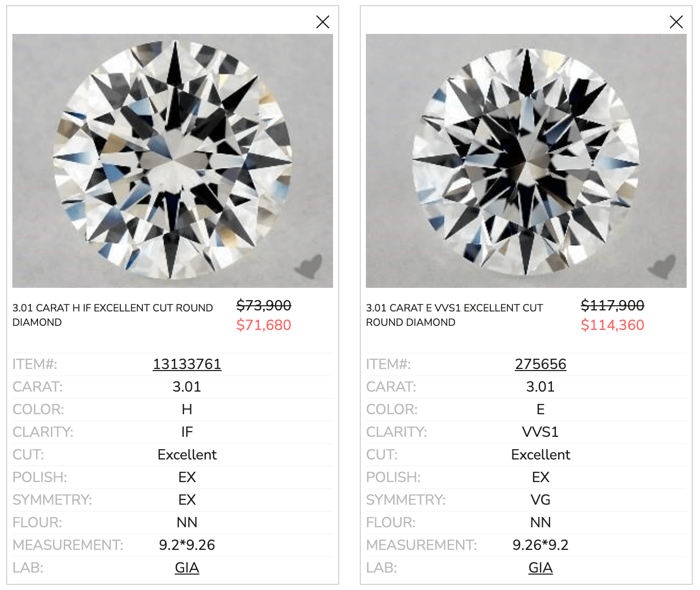Close the H IF diamond card
The image size is (700, 590).
click(x=323, y=22)
